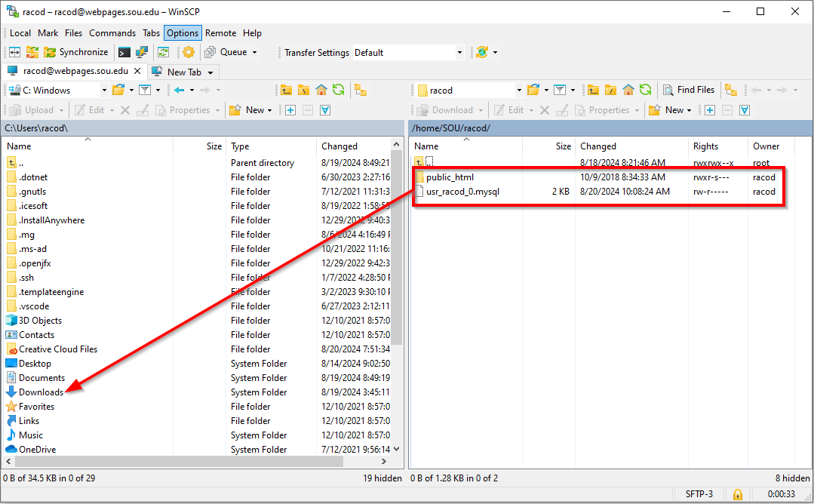
Task: Toggle remote directory tree icon
Action: point(731,91)
